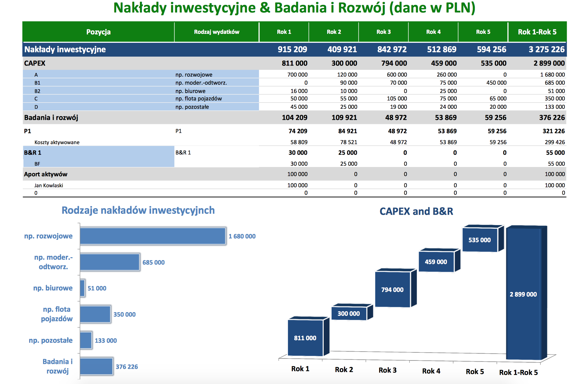The width and height of the screenshot is (588, 384).
Task: Select the 'Koszty aktywowane' row label
Action: pos(57,142)
